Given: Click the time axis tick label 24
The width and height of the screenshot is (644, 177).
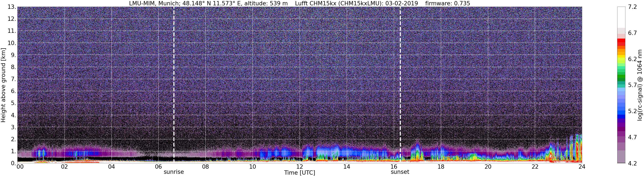Looking at the screenshot, I should (582, 167).
